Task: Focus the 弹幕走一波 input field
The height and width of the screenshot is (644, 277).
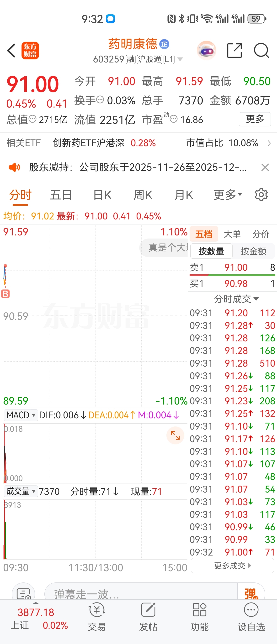Action: pos(141,593)
